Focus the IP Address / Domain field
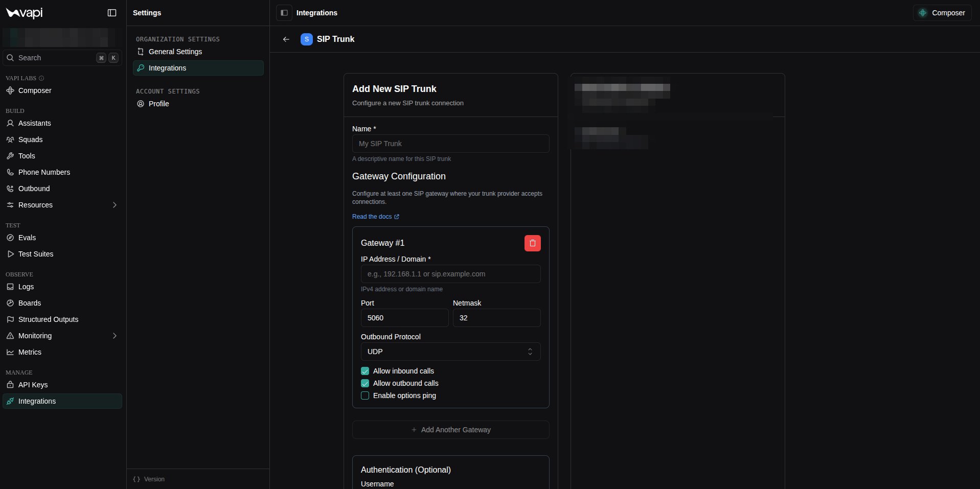Image resolution: width=980 pixels, height=489 pixels. [x=450, y=274]
